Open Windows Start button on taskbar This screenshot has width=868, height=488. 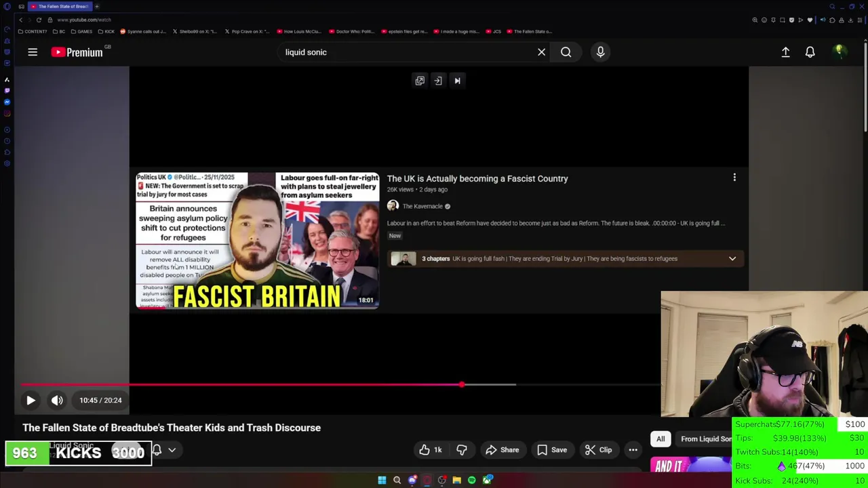point(382,481)
